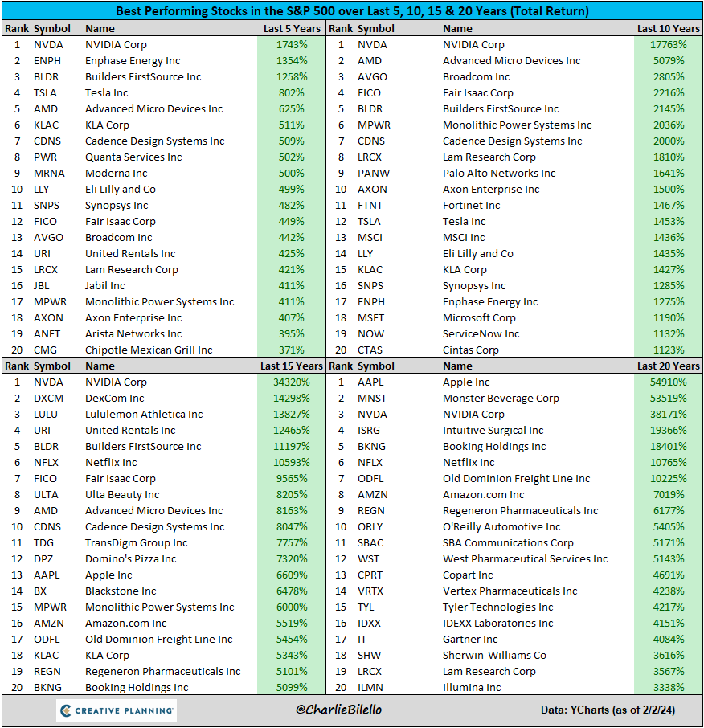
Task: Click the 54910% return cell for Apple
Action: (x=668, y=382)
